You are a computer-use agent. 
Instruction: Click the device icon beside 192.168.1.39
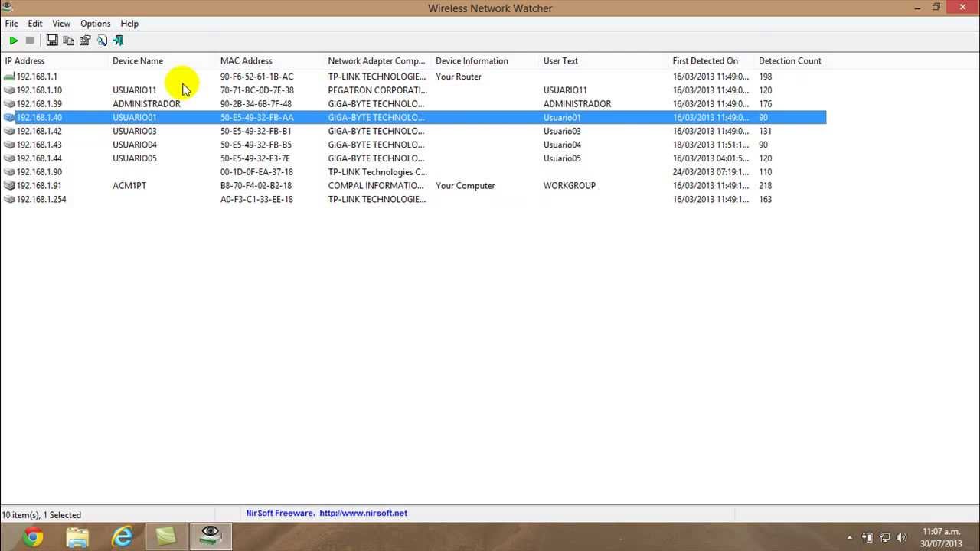pos(9,104)
